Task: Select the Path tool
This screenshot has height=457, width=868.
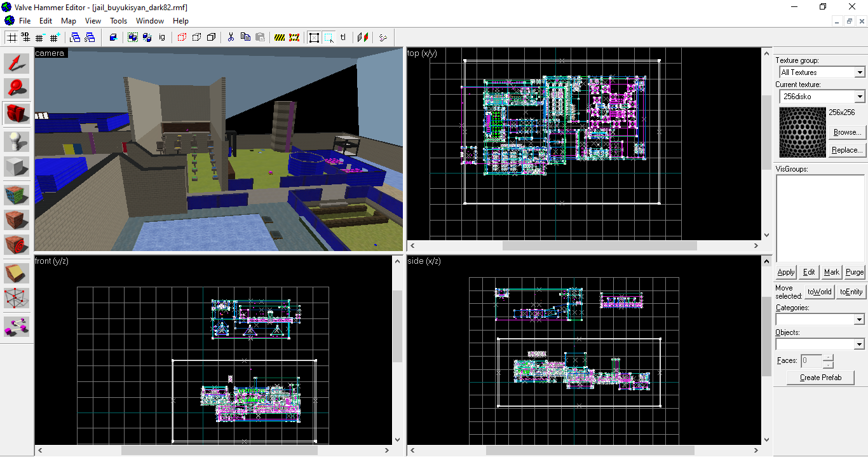Action: point(17,326)
